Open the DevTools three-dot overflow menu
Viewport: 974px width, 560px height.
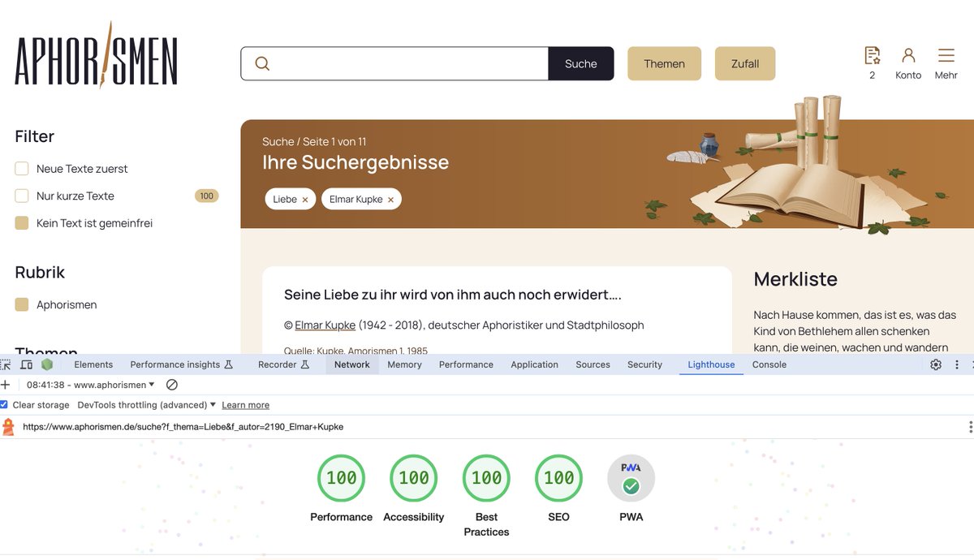[958, 364]
